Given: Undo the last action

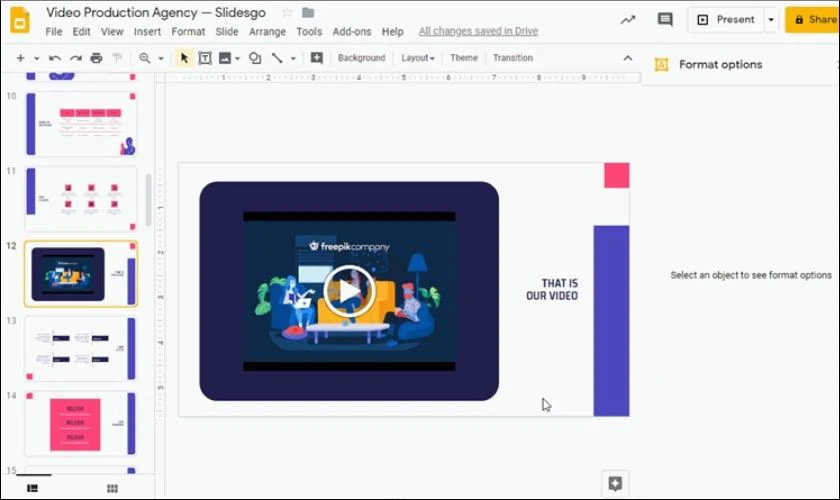Looking at the screenshot, I should point(55,58).
